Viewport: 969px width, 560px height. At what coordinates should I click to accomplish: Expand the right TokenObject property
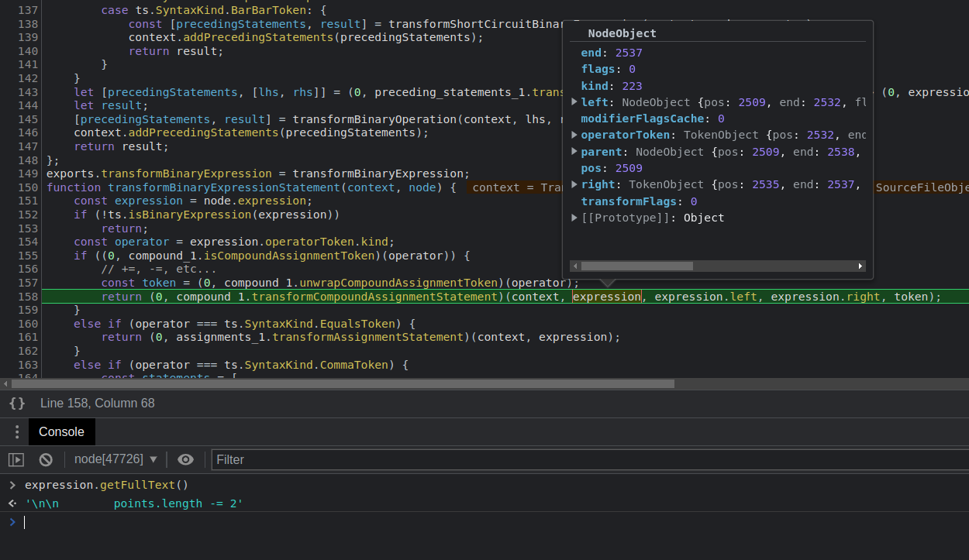[x=574, y=184]
